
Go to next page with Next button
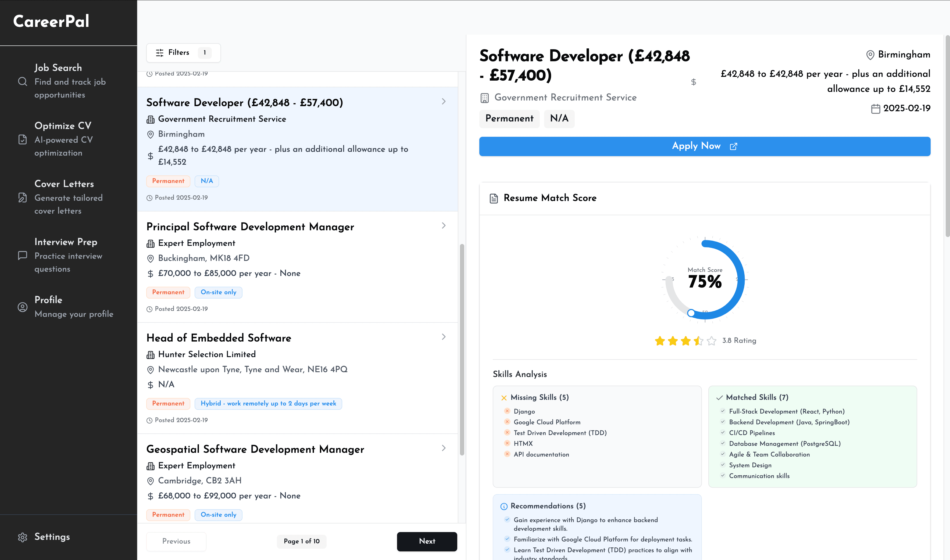427,541
